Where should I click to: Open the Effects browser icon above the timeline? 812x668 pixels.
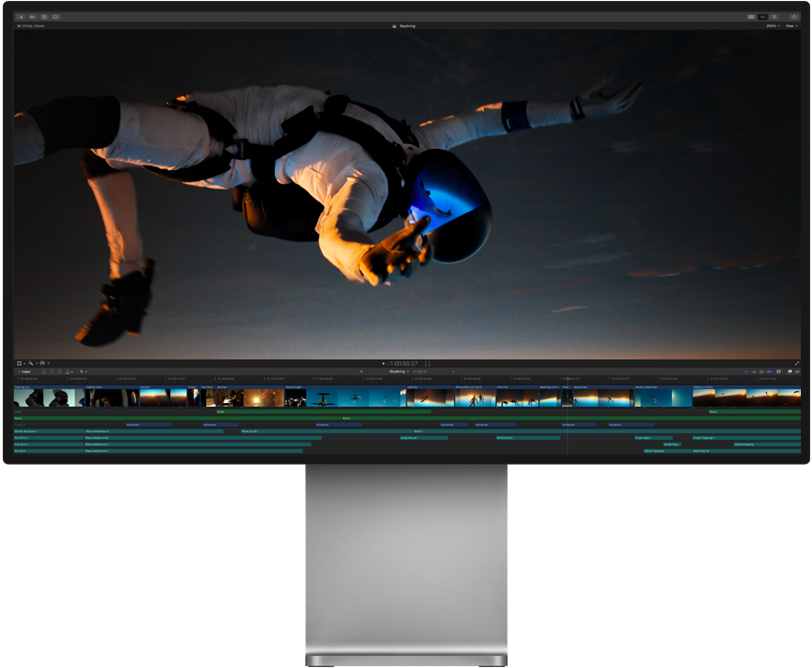coord(789,372)
